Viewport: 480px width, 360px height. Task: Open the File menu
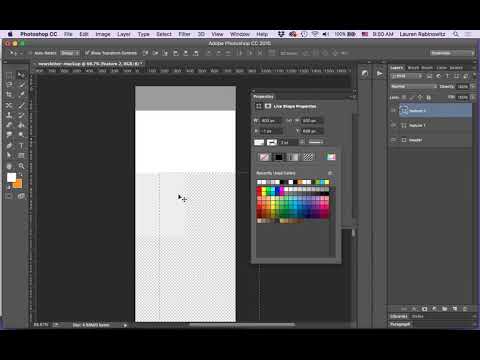tap(68, 34)
